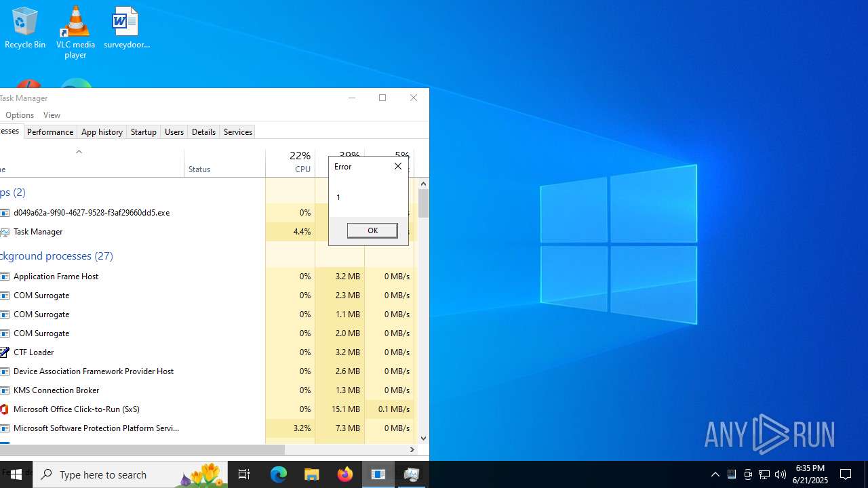The height and width of the screenshot is (488, 868).
Task: Open the View menu in Task Manager
Action: pos(52,115)
